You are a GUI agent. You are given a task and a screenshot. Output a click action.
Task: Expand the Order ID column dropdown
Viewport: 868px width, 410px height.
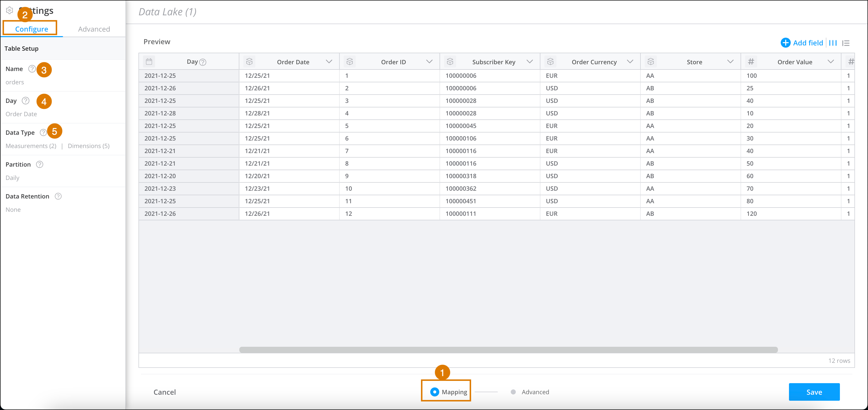coord(429,62)
